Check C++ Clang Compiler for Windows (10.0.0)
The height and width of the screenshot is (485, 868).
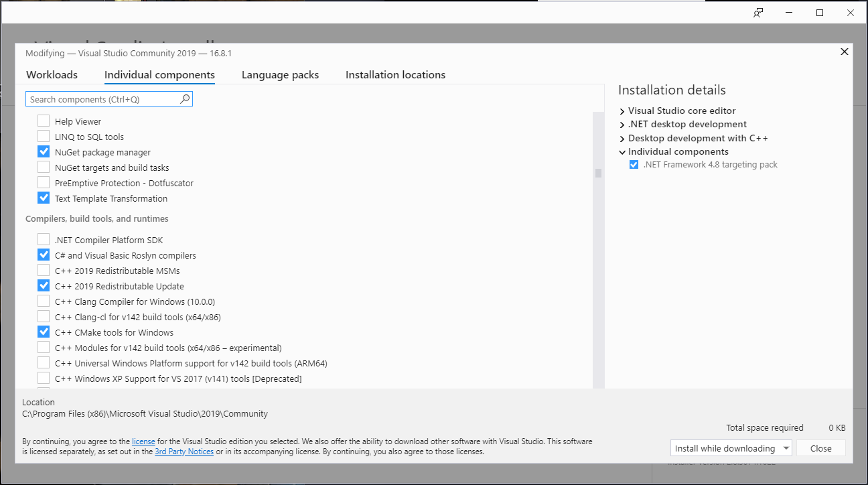[44, 301]
